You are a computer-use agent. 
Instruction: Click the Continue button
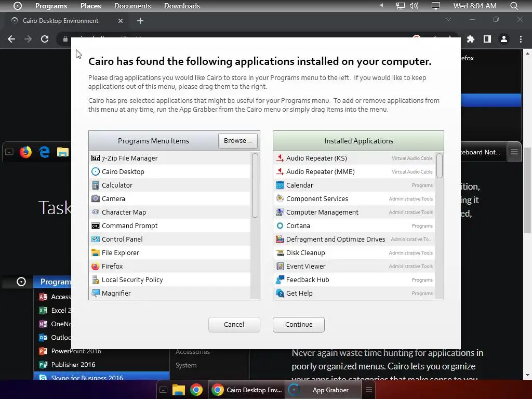click(299, 324)
